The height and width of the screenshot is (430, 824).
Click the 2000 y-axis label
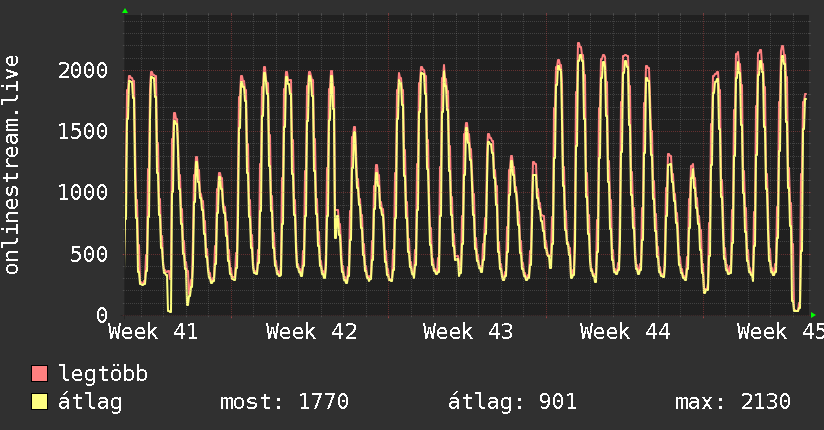click(x=83, y=70)
